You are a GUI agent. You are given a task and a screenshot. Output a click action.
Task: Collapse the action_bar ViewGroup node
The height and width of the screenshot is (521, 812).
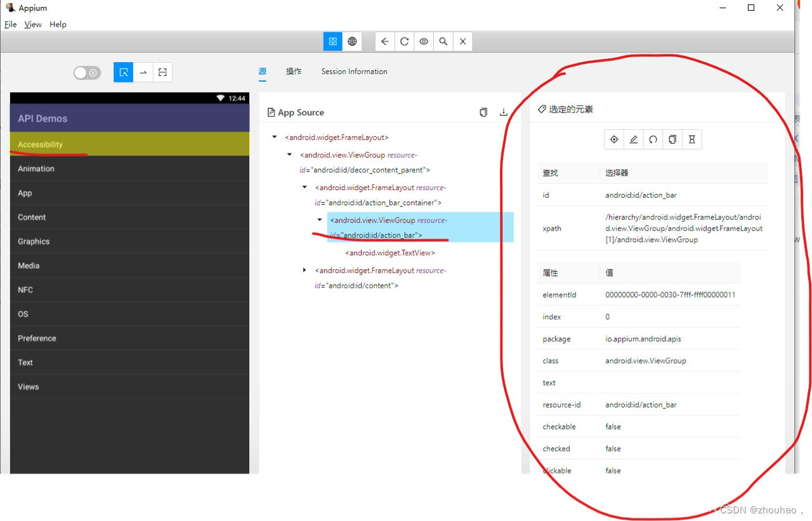pos(320,220)
